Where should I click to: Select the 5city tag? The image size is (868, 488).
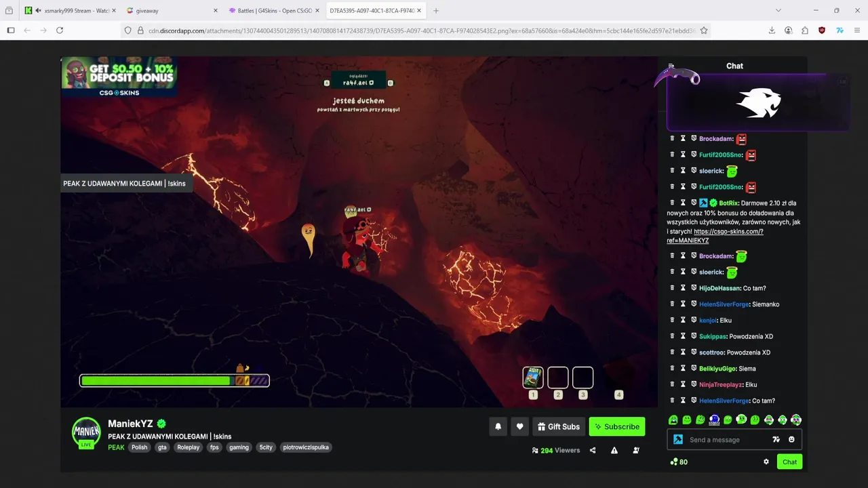tap(266, 447)
